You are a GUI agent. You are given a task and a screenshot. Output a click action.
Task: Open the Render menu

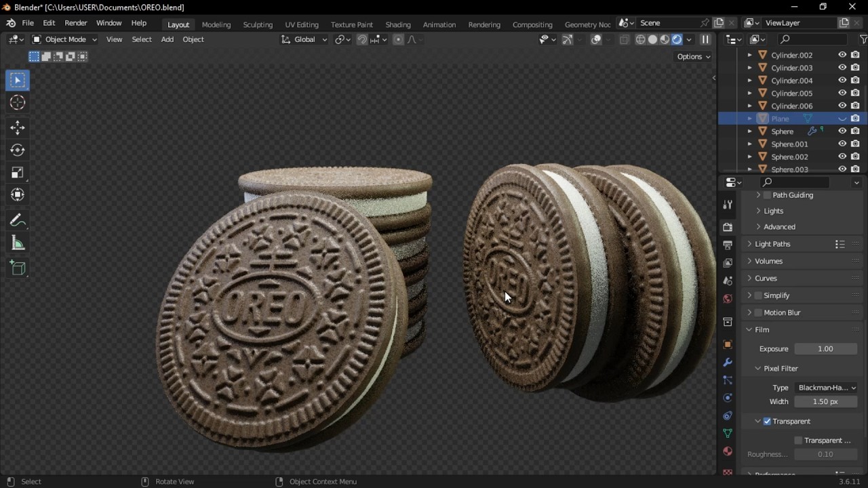(76, 23)
